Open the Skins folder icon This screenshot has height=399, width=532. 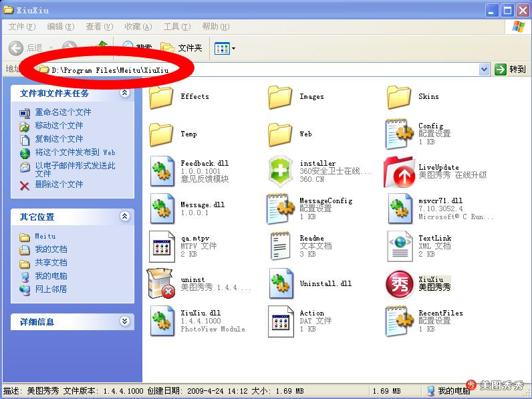(399, 97)
